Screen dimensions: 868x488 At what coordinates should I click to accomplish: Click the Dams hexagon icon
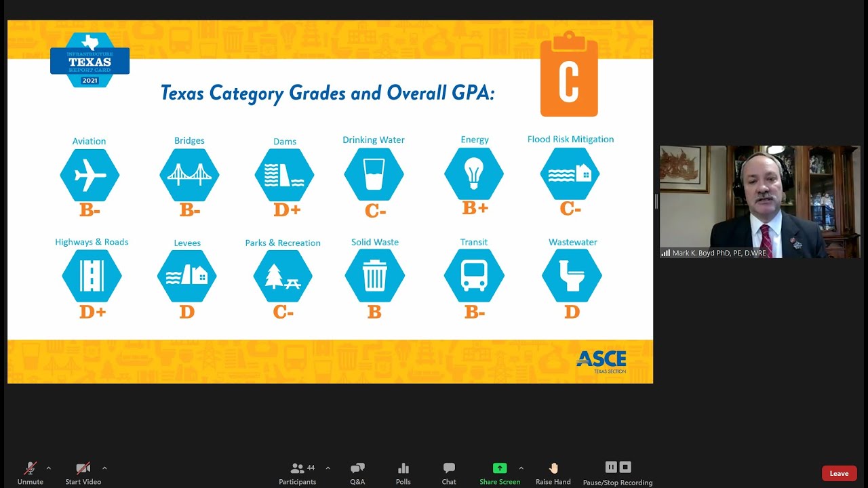click(x=284, y=175)
